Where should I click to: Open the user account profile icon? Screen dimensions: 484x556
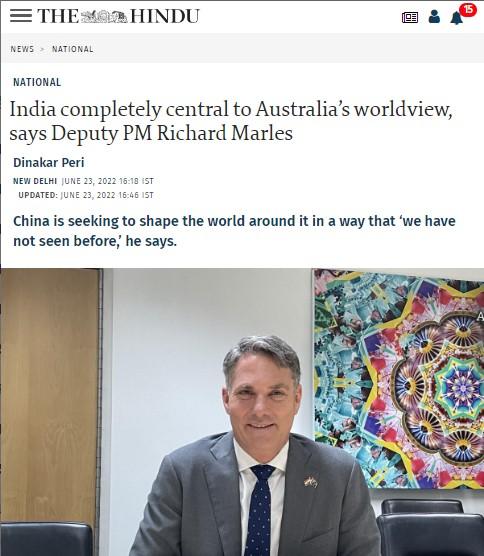pyautogui.click(x=434, y=16)
